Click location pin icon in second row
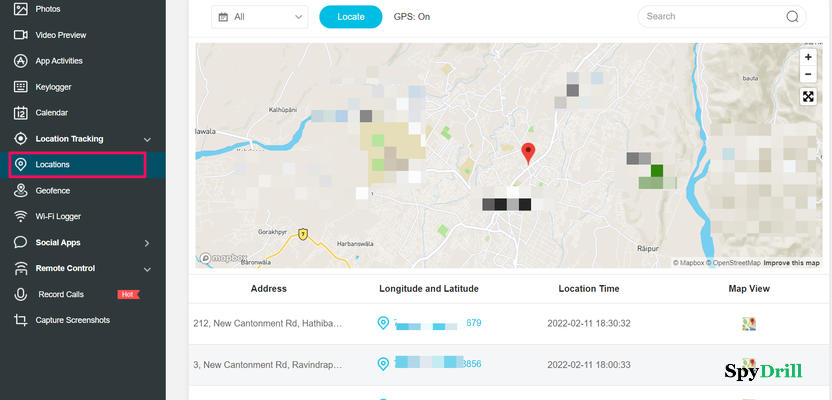 tap(383, 364)
